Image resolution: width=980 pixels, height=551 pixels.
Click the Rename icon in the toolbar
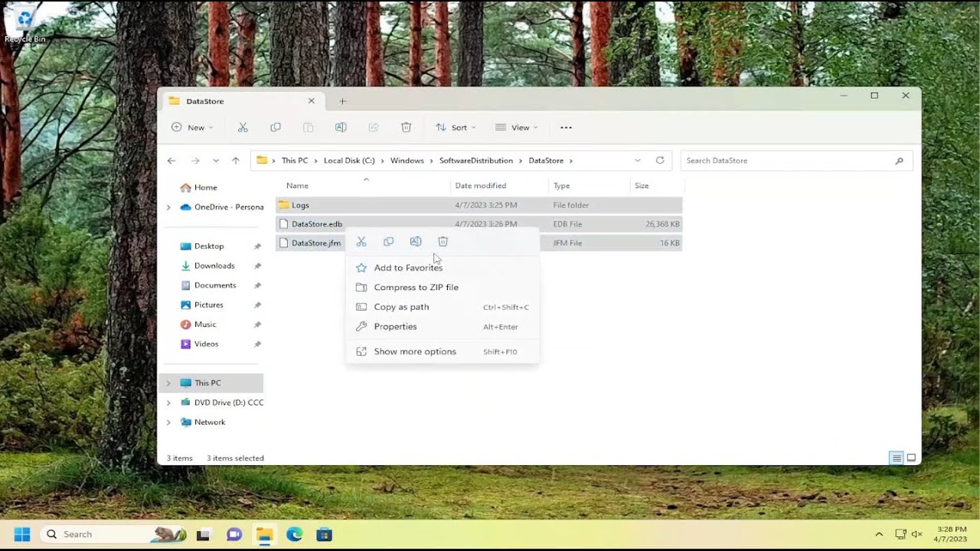coord(341,128)
